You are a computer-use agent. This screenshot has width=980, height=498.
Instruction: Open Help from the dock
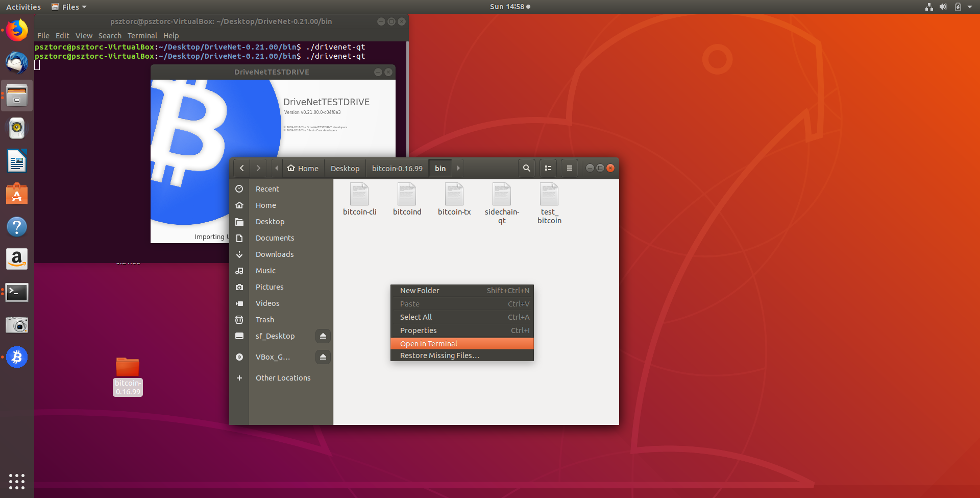click(x=17, y=227)
